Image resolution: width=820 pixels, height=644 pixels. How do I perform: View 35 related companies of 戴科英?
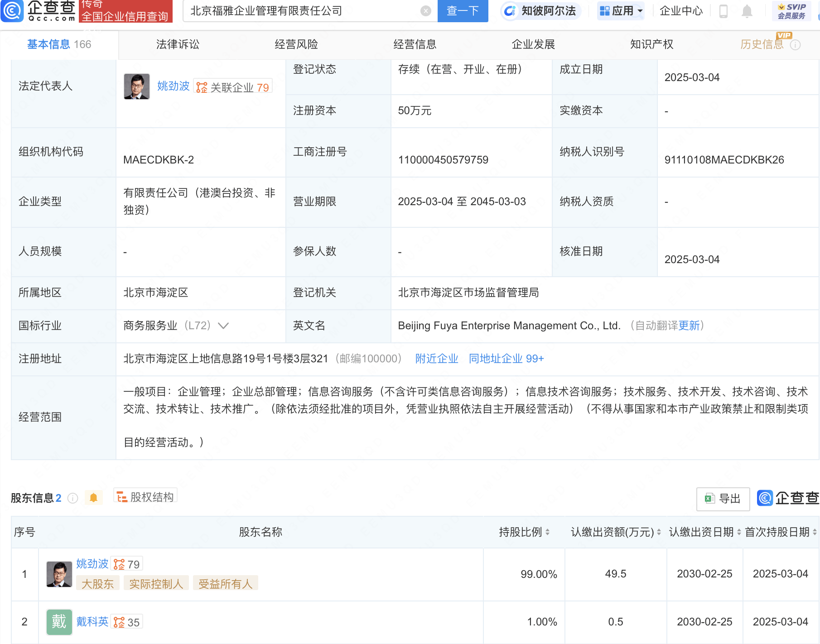pyautogui.click(x=127, y=622)
